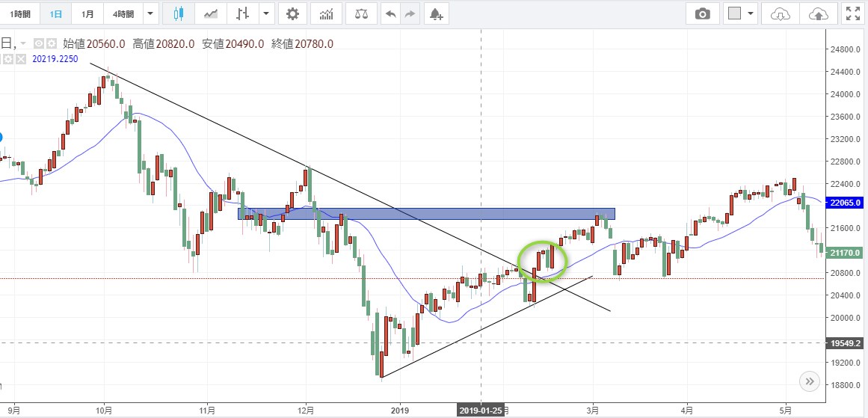Image resolution: width=868 pixels, height=418 pixels.
Task: Click the 安値 20490.0 low value
Action: coord(233,43)
